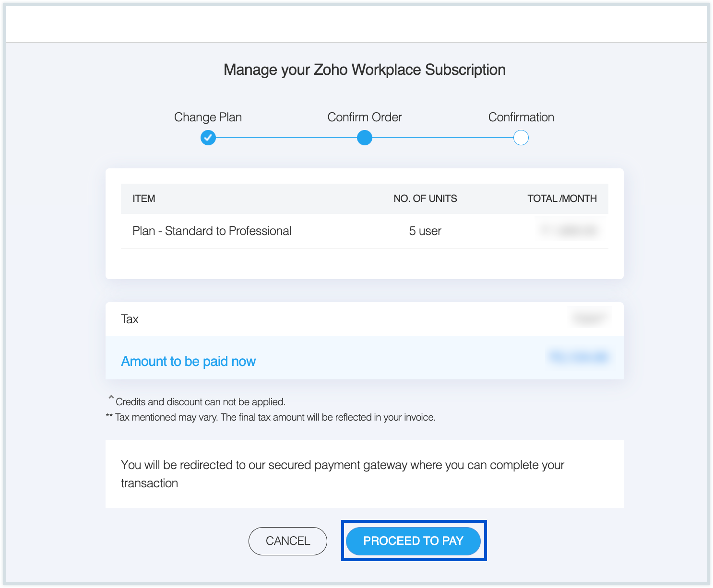Click the PROCEED TO PAY button

coord(413,541)
